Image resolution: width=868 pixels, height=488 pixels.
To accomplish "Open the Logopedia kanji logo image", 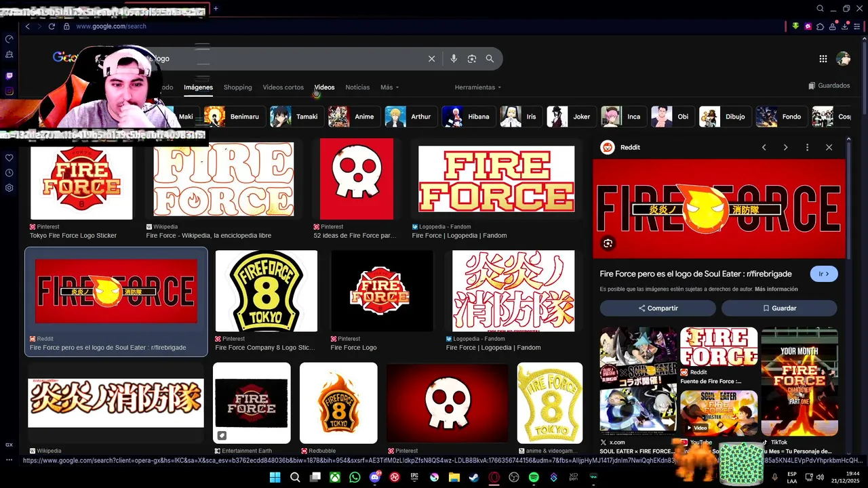I will (513, 291).
